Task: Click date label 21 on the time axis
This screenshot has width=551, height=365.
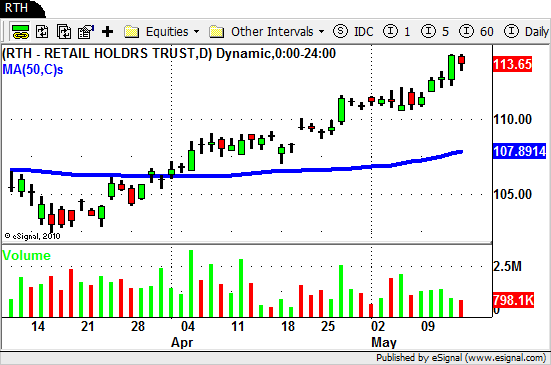Action: point(87,326)
